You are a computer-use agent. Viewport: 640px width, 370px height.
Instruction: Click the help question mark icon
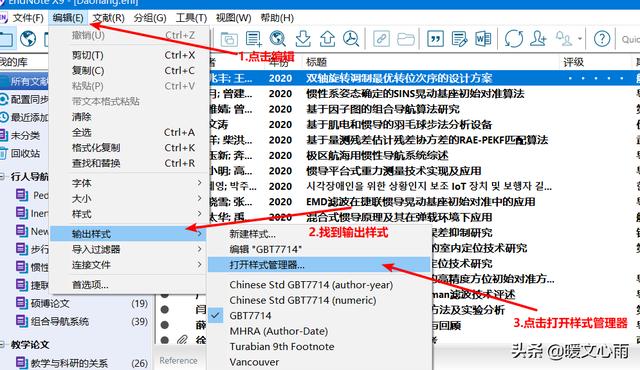click(x=602, y=39)
